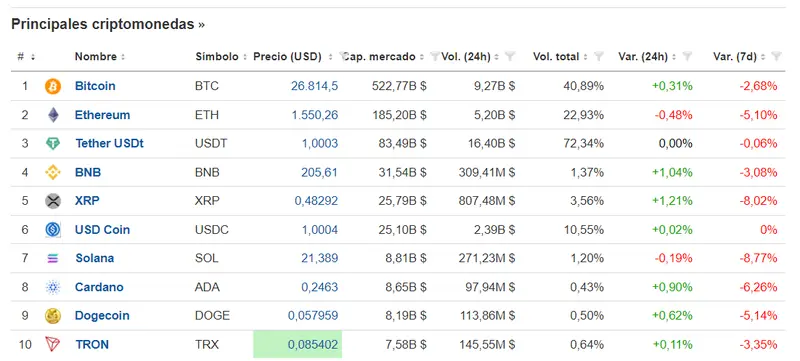Click the BNB logo icon
This screenshot has height=361, width=800.
click(x=53, y=173)
